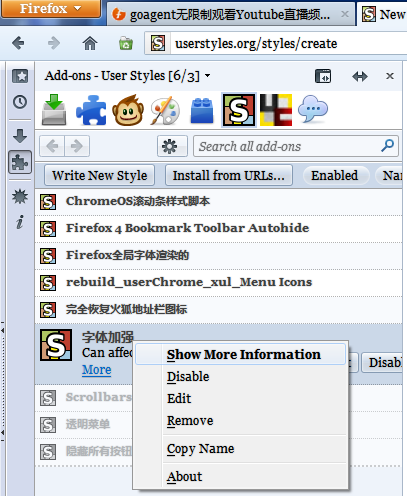The width and height of the screenshot is (407, 496).
Task: Choose Remove in the context menu
Action: (240, 420)
